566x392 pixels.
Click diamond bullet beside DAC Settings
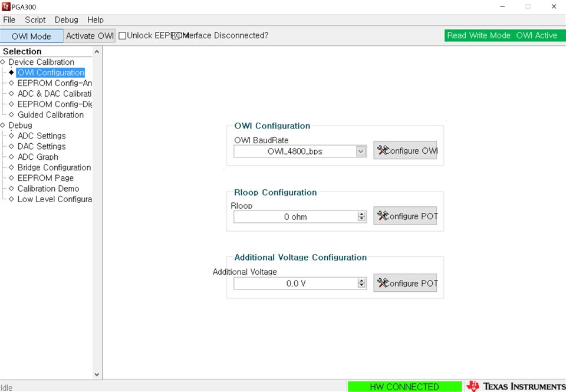coord(11,146)
